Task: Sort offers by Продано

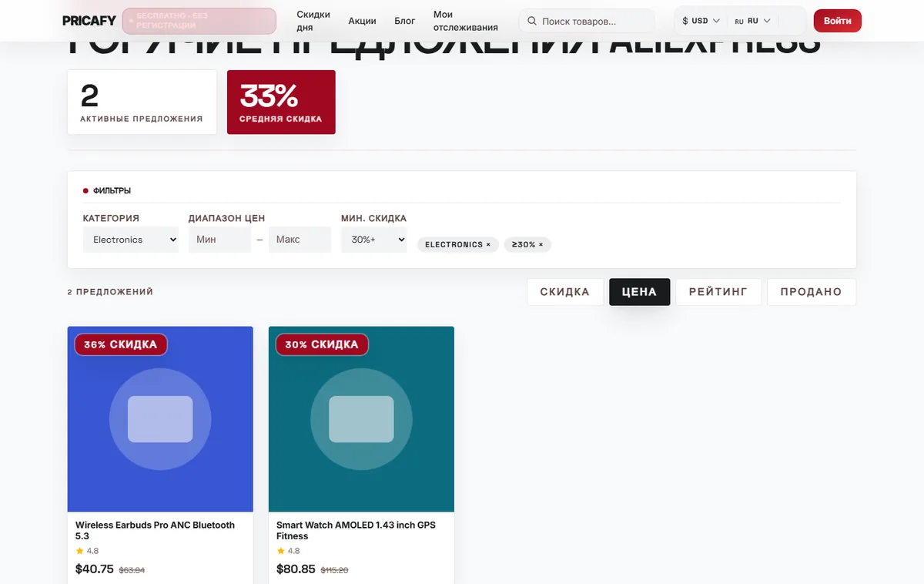Action: tap(811, 292)
